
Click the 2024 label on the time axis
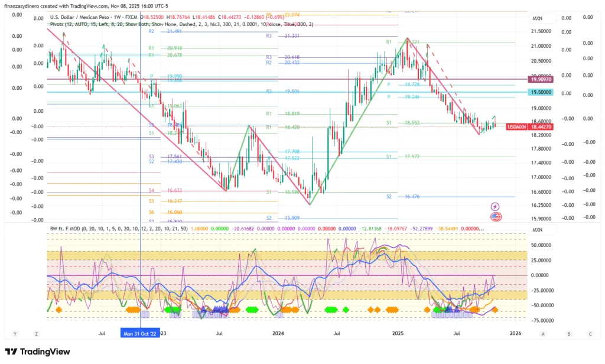click(278, 333)
